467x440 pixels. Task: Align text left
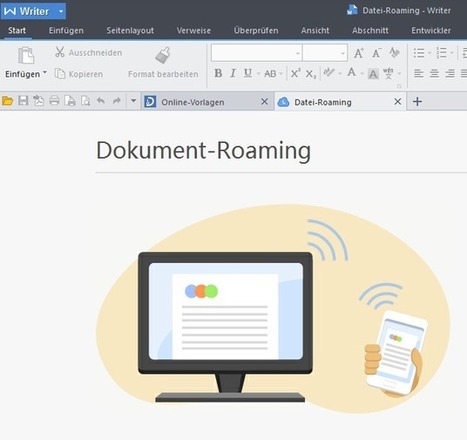tap(419, 73)
